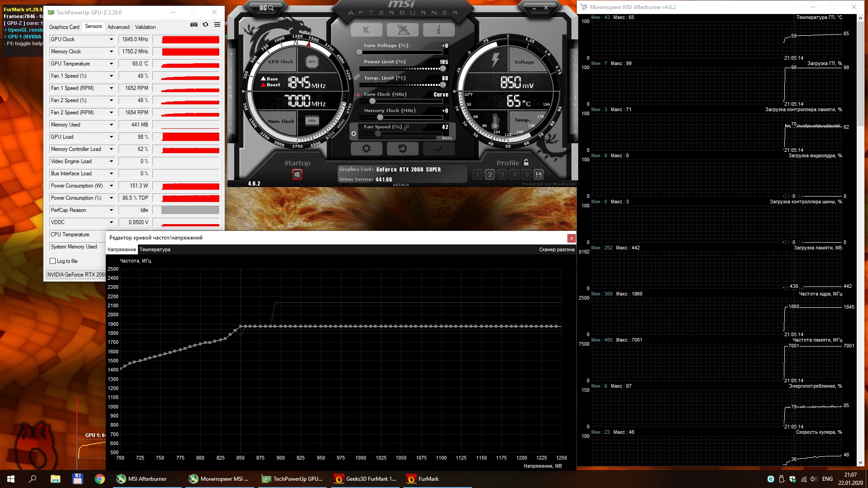Click the Afterburner info i button
The image size is (868, 488).
coord(439,30)
